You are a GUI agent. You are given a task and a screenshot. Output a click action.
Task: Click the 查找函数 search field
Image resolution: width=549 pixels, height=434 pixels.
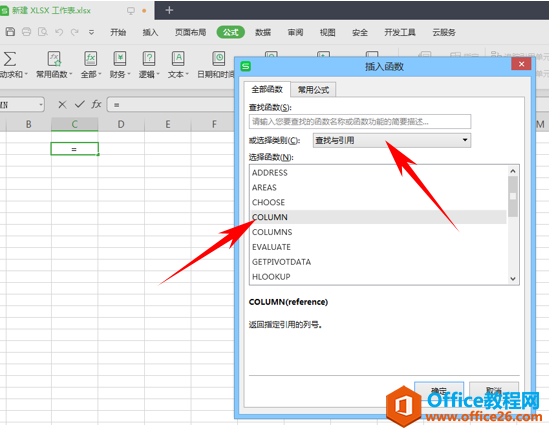(360, 121)
